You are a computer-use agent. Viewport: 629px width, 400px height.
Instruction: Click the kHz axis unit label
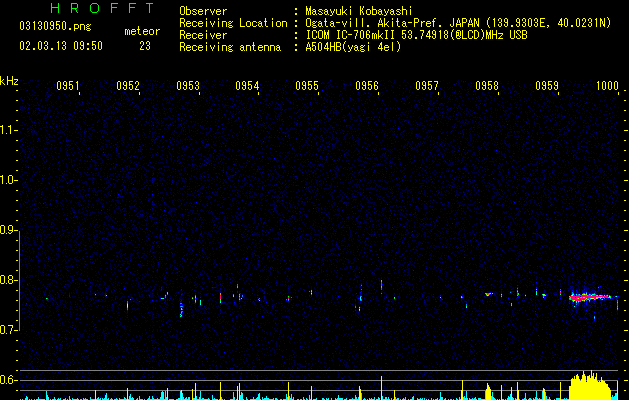(9, 81)
